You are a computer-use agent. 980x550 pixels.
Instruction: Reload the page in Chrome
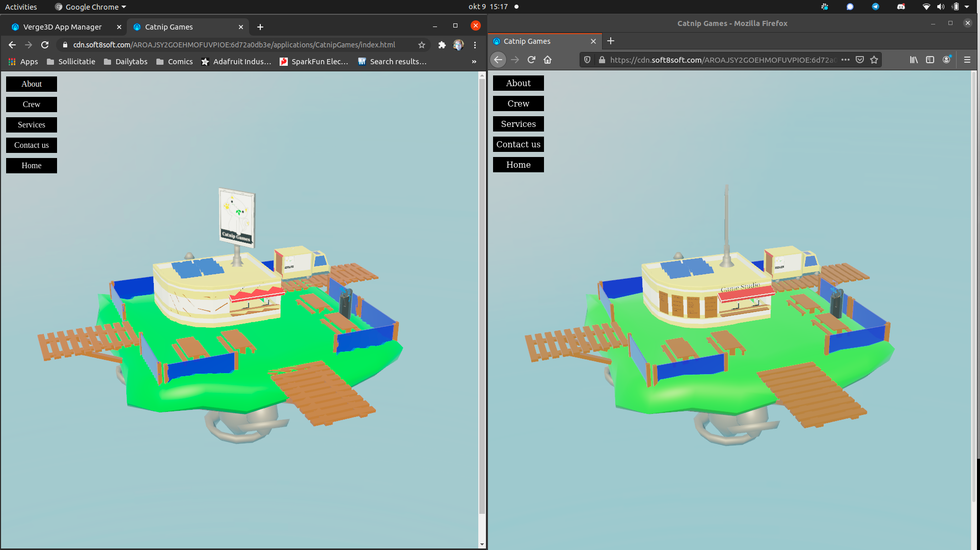[x=45, y=45]
